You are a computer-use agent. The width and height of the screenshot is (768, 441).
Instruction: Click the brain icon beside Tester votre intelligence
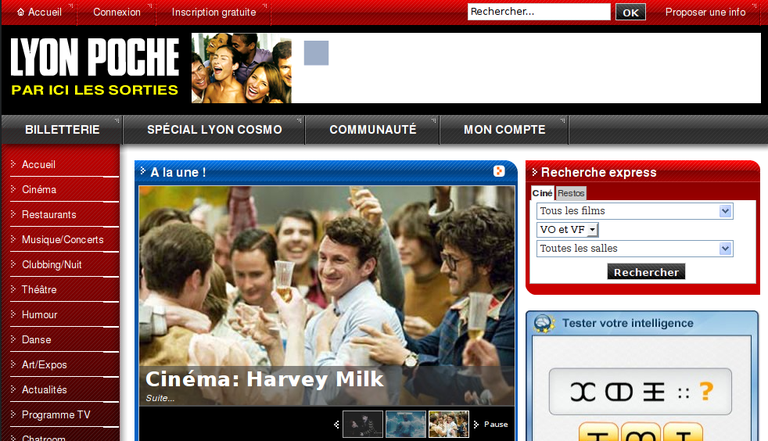pos(544,323)
